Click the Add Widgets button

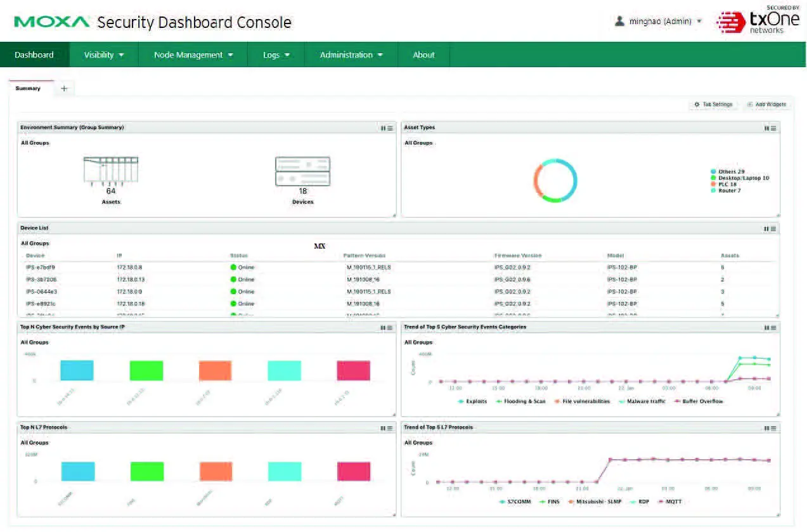[767, 104]
